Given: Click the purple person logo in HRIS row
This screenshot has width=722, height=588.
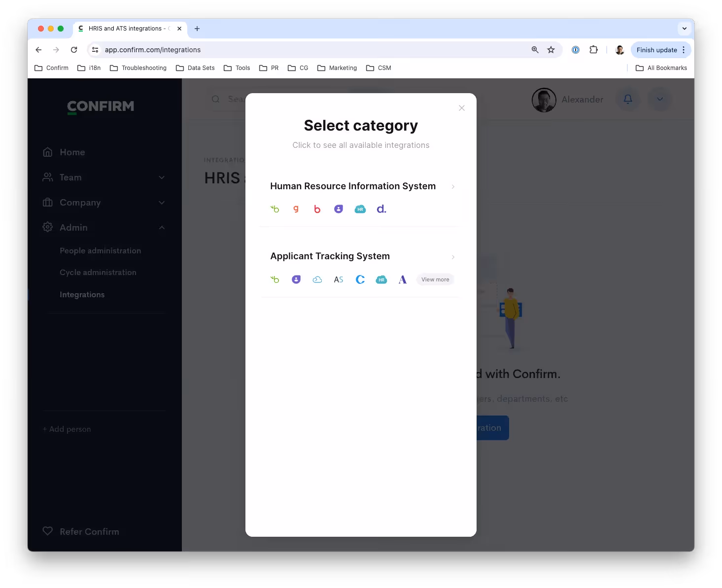Looking at the screenshot, I should [x=339, y=209].
